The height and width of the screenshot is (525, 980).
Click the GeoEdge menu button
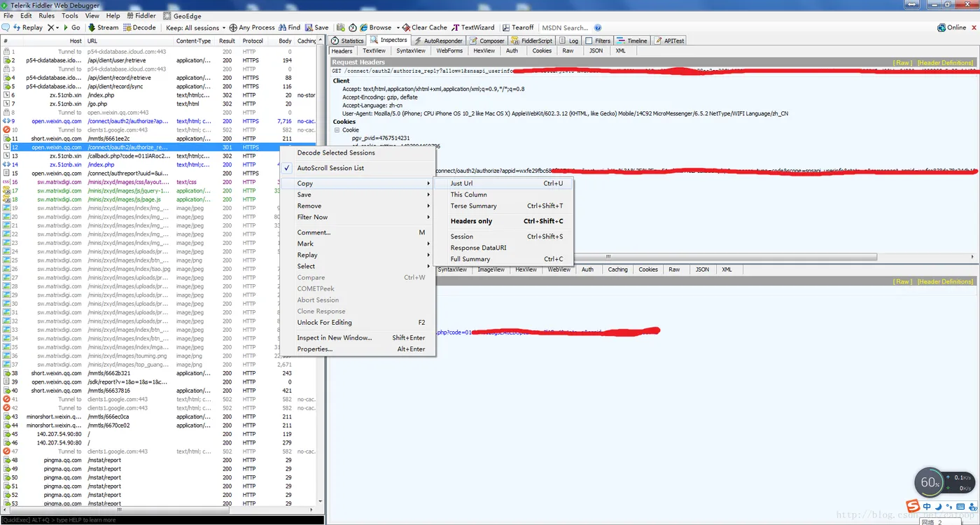pyautogui.click(x=182, y=15)
